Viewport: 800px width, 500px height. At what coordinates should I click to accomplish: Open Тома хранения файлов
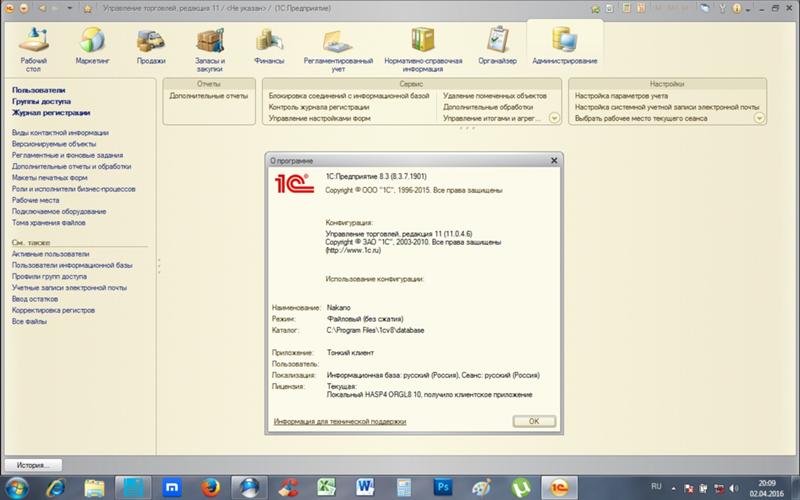(48, 222)
